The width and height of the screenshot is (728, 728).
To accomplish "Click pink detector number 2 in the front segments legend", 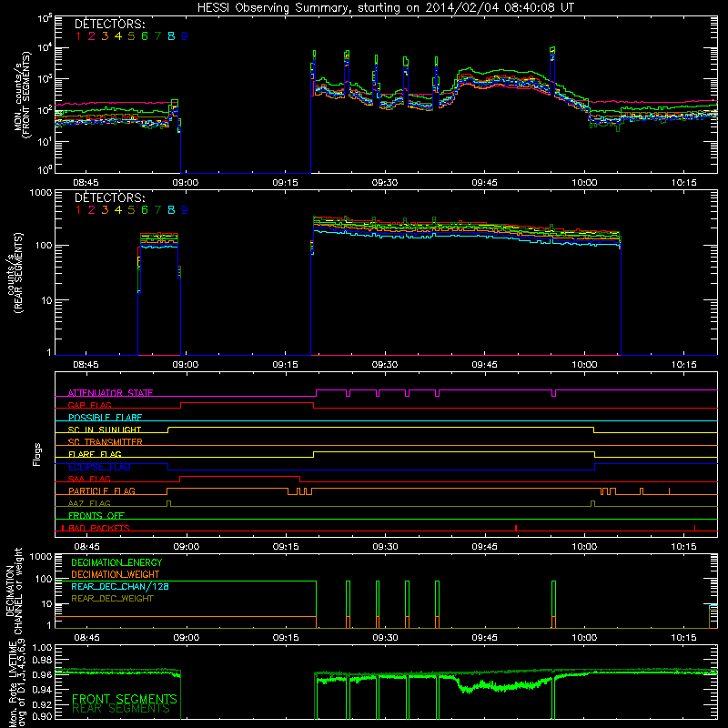I will pos(92,36).
